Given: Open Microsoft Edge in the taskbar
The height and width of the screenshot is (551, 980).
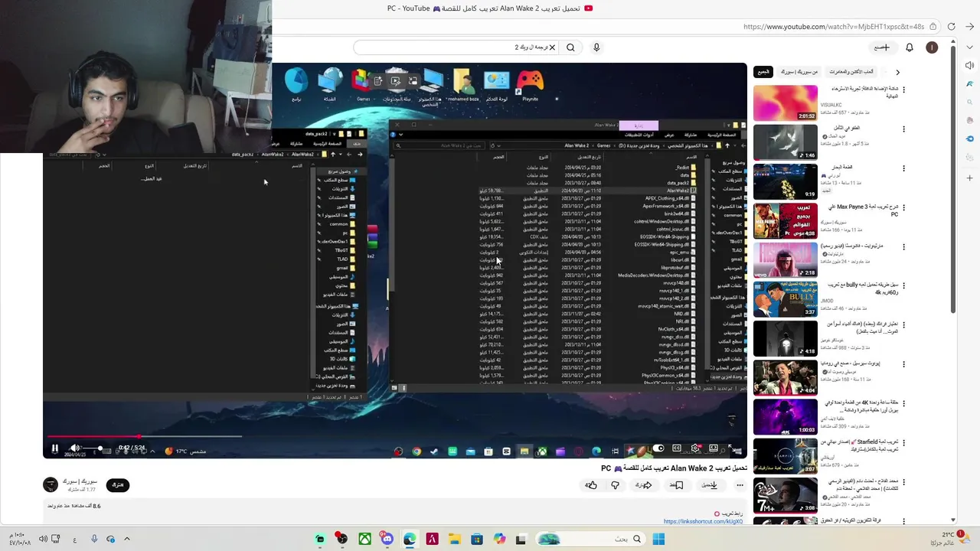Looking at the screenshot, I should pos(410,539).
